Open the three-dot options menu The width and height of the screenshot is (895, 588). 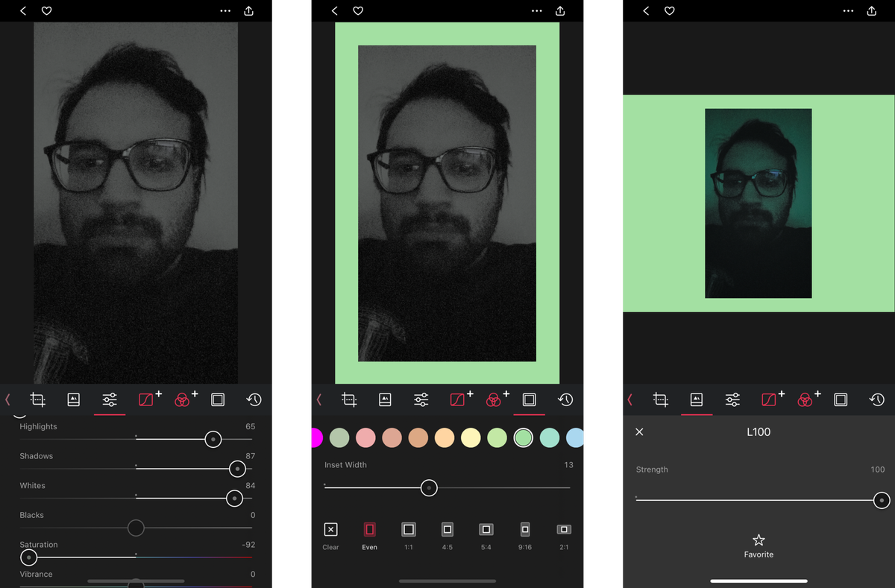point(225,10)
